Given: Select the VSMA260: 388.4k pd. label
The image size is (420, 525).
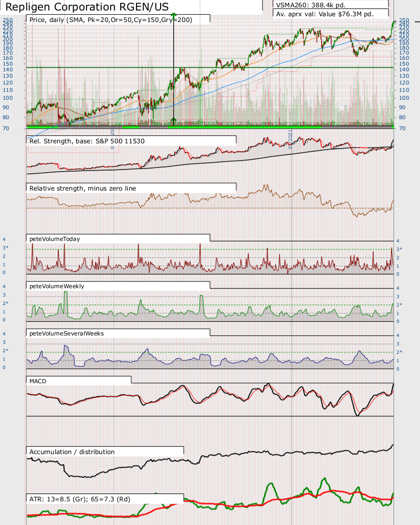Looking at the screenshot, I should point(310,5).
